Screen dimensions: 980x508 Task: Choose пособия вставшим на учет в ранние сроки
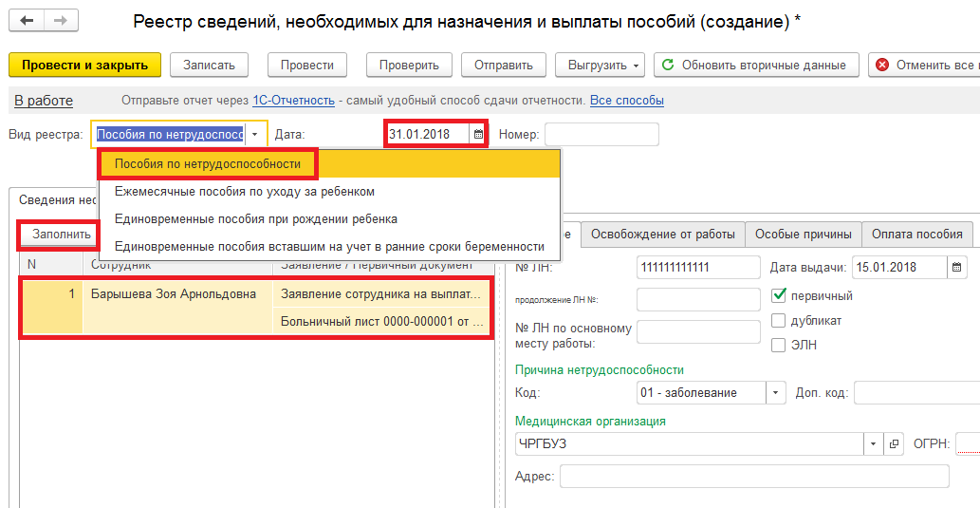tap(329, 247)
